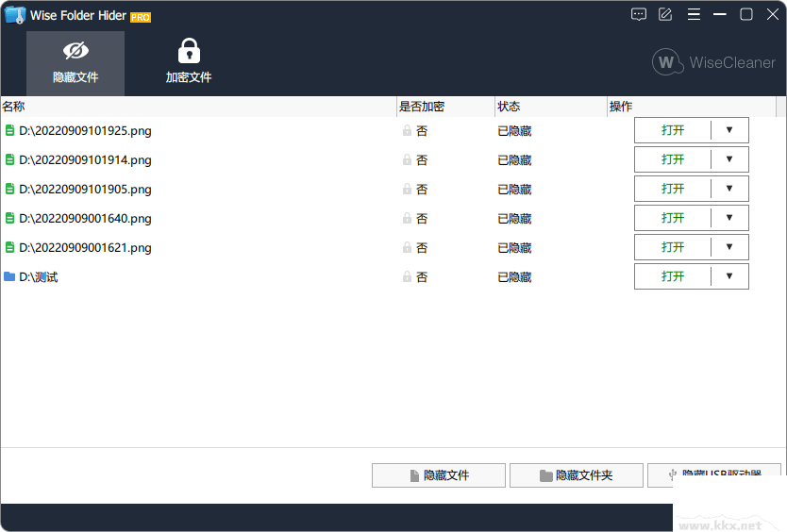This screenshot has height=532, width=787.
Task: Expand action dropdown for 20220909001621.png
Action: click(x=729, y=247)
